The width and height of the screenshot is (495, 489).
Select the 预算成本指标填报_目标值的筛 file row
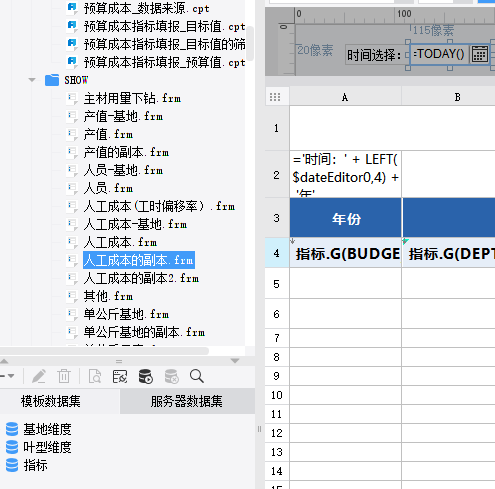click(164, 44)
